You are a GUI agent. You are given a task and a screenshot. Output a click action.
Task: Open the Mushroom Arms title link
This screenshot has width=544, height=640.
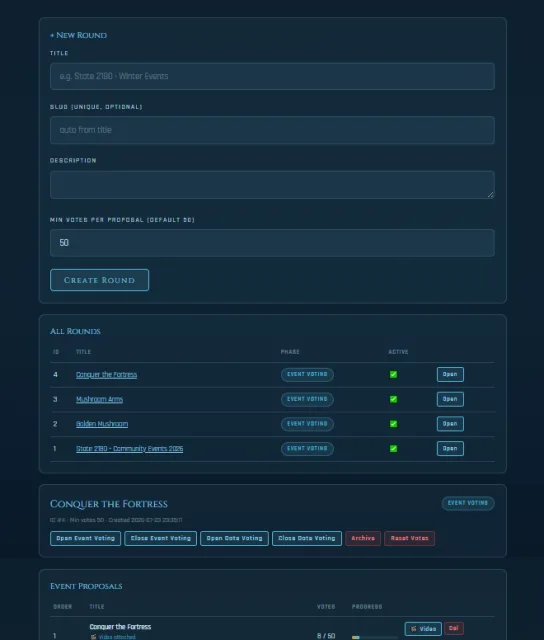(x=99, y=399)
